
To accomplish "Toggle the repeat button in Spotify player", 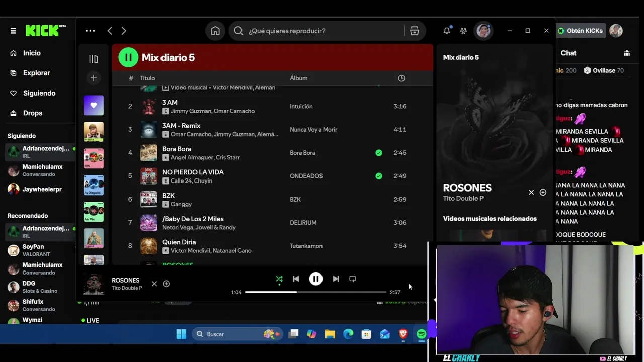I will [353, 279].
